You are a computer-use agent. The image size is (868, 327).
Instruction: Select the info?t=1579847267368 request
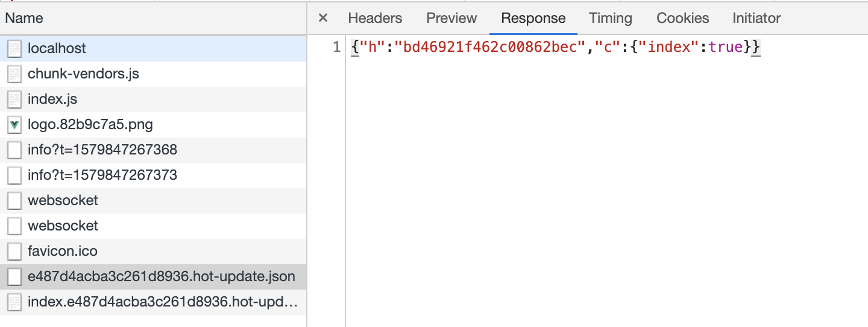coord(153,150)
